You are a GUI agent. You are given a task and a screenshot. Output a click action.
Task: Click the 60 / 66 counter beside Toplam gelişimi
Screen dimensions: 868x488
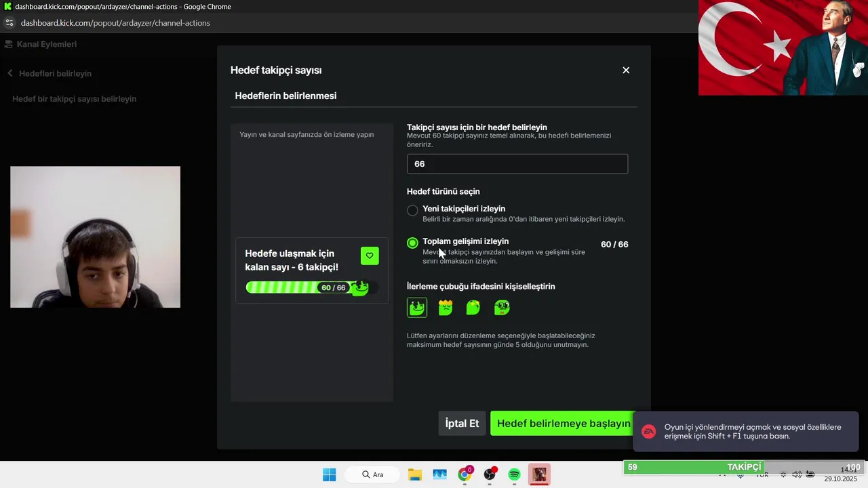coord(614,245)
